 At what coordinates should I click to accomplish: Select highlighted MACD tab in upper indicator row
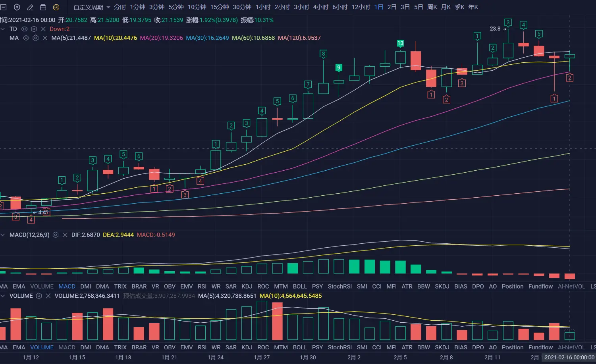point(67,287)
